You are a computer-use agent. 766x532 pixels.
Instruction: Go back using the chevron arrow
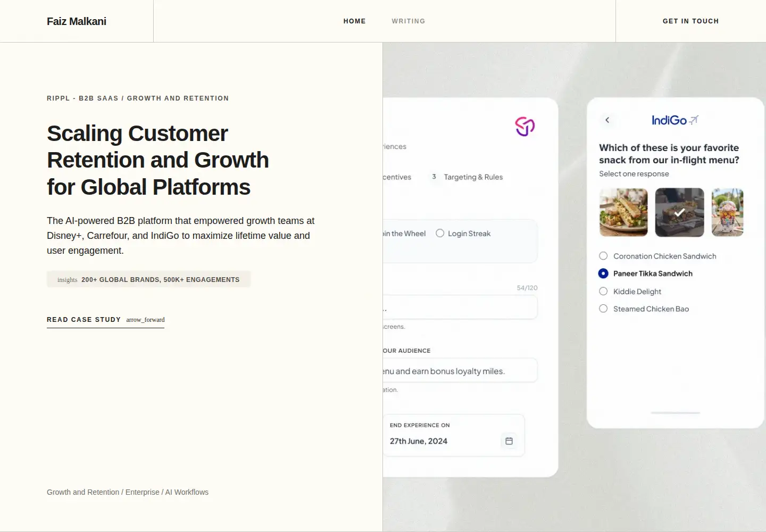coord(607,120)
